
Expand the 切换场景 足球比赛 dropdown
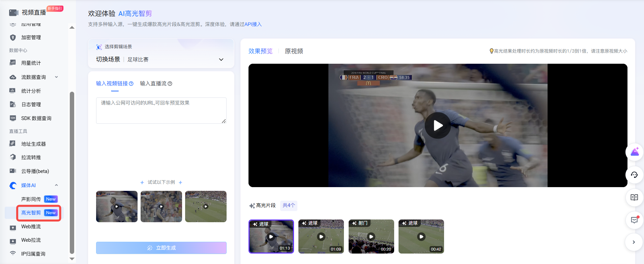(221, 59)
